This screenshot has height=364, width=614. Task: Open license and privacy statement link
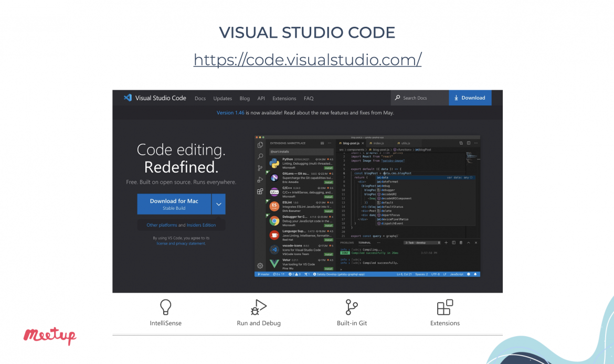pyautogui.click(x=181, y=243)
